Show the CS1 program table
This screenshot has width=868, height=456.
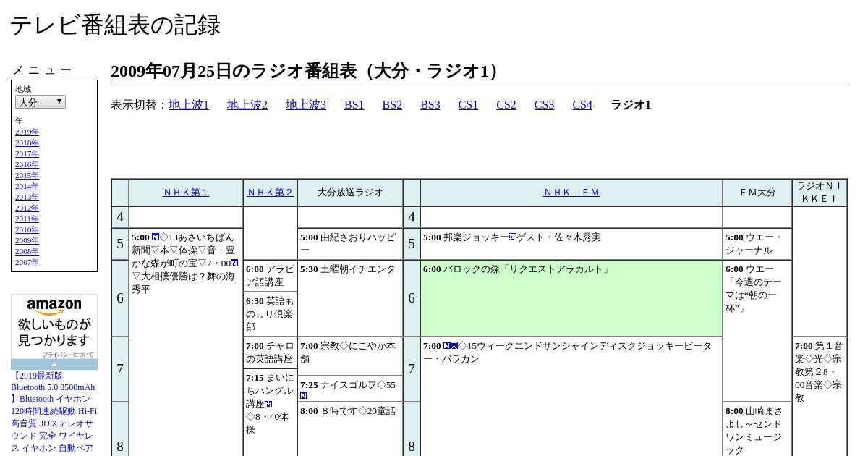click(468, 105)
